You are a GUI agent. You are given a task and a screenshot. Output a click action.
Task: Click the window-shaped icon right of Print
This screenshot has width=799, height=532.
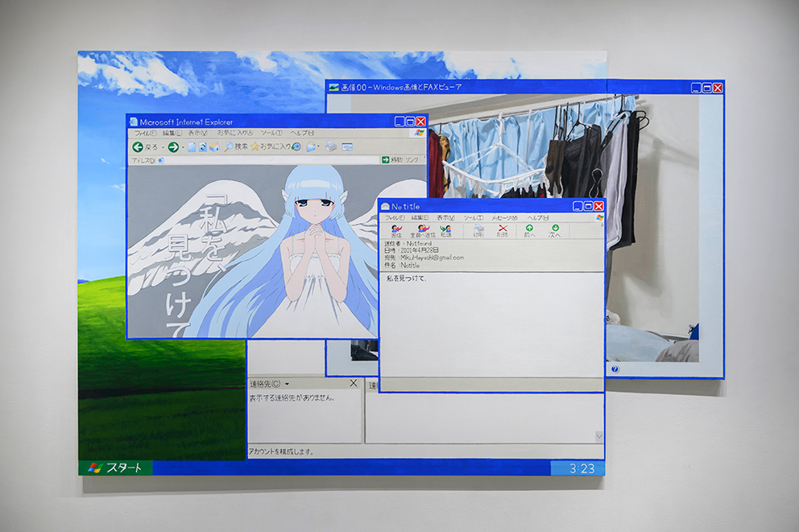(x=347, y=146)
